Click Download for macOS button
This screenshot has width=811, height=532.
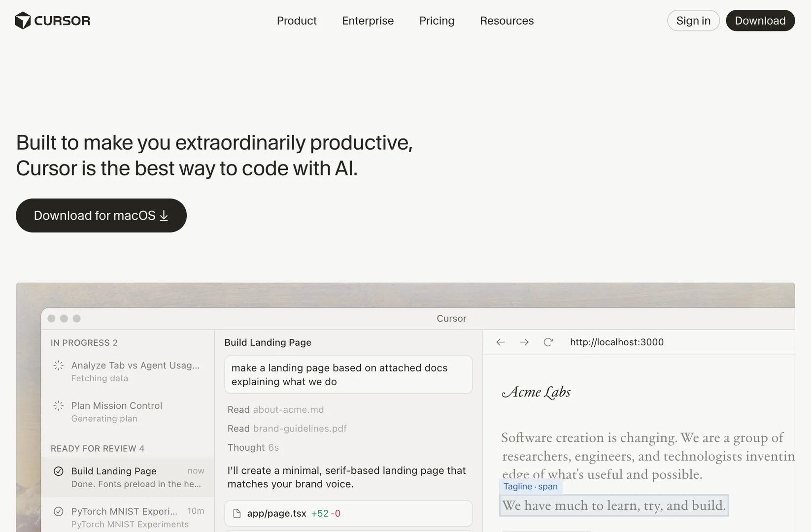click(x=101, y=216)
